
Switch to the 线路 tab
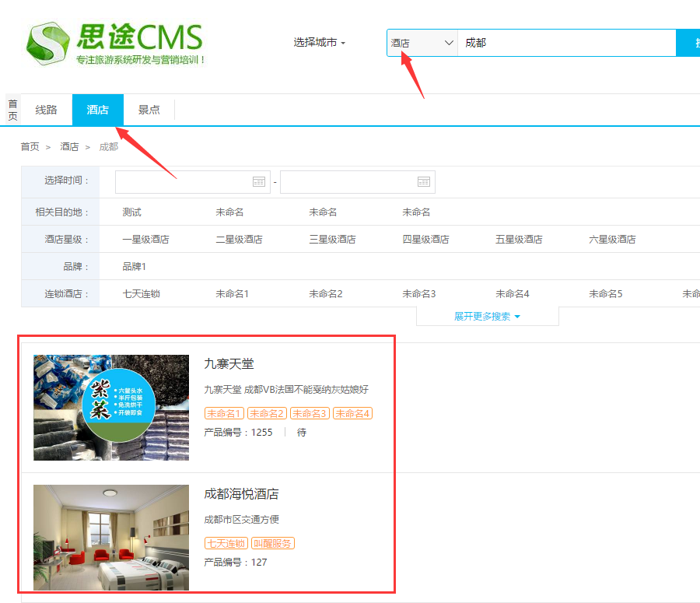(47, 110)
